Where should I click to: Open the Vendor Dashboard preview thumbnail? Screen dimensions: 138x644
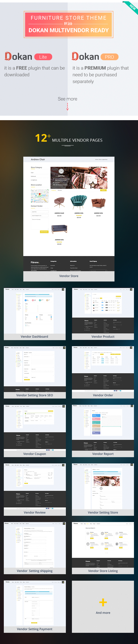coord(34,314)
